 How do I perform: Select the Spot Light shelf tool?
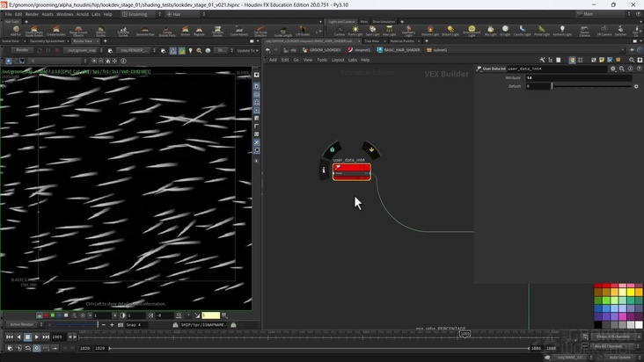coord(372,31)
